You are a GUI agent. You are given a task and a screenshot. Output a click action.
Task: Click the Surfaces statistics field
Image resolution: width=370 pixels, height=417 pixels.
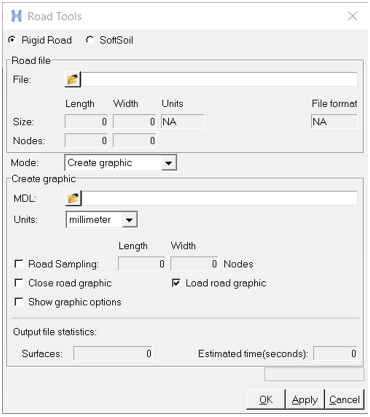pyautogui.click(x=113, y=353)
